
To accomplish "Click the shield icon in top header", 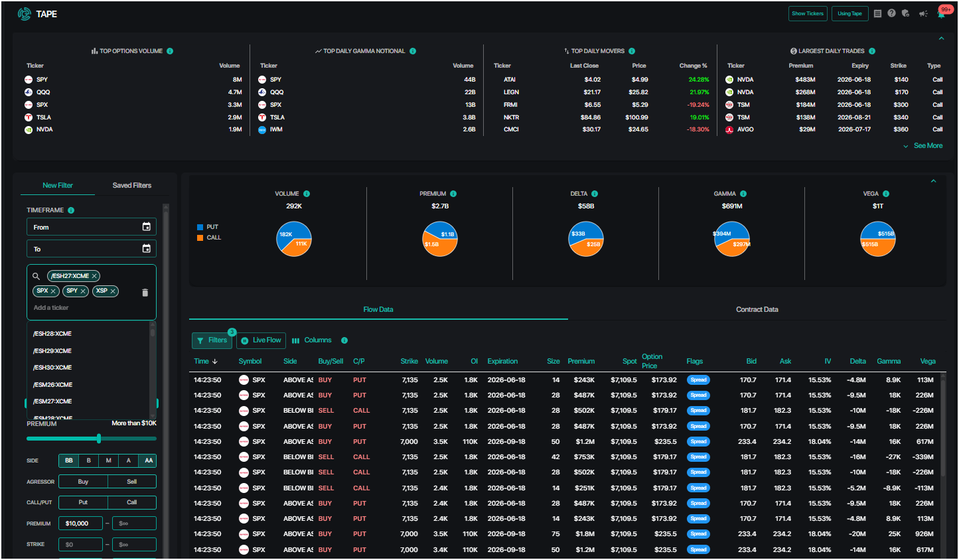I will [x=905, y=13].
